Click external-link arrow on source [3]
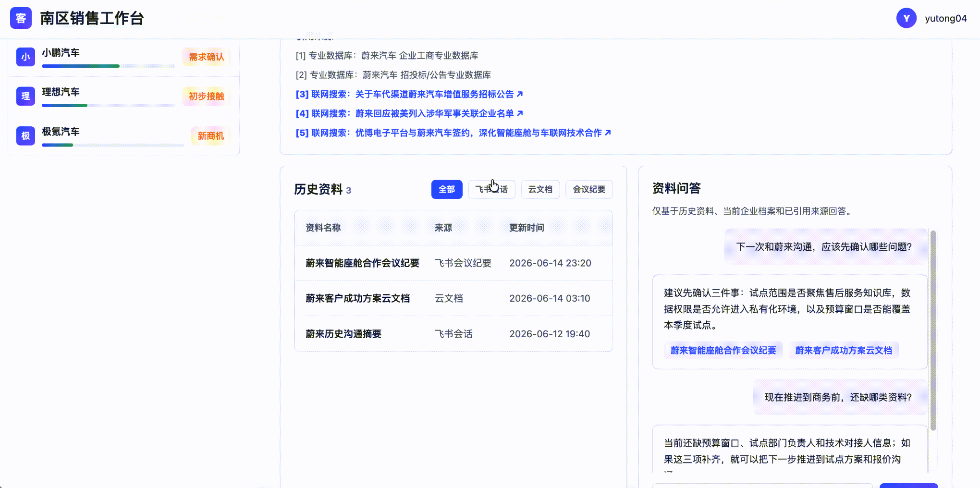This screenshot has height=488, width=980. (519, 94)
